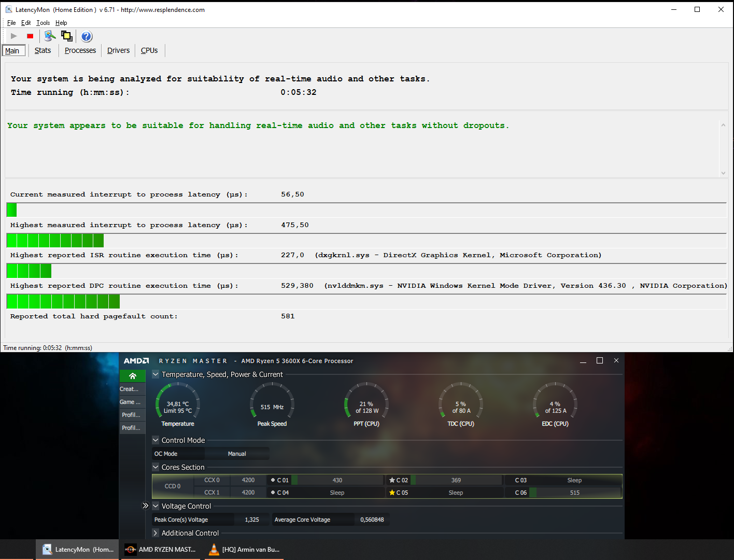734x560 pixels.
Task: Click the nvlddmkm.sys DPC driver text
Action: point(526,286)
